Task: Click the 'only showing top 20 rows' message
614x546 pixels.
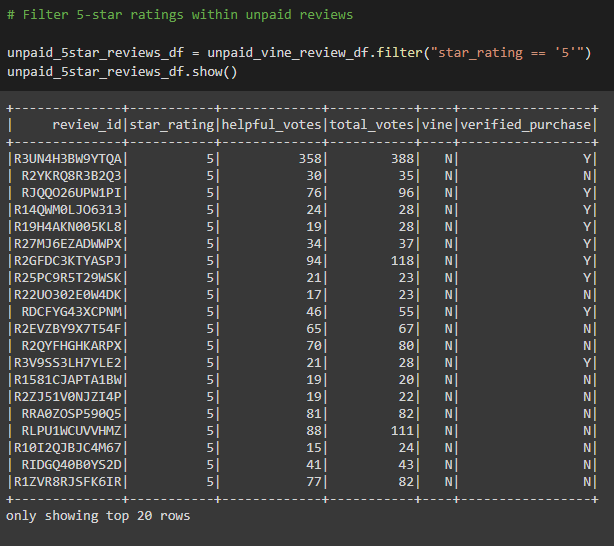Action: click(x=98, y=516)
